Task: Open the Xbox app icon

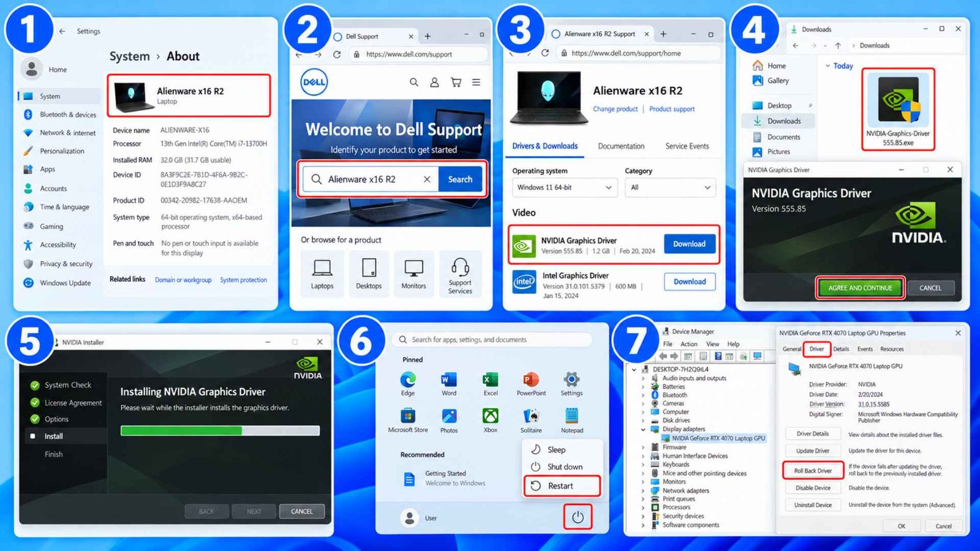Action: pyautogui.click(x=490, y=421)
